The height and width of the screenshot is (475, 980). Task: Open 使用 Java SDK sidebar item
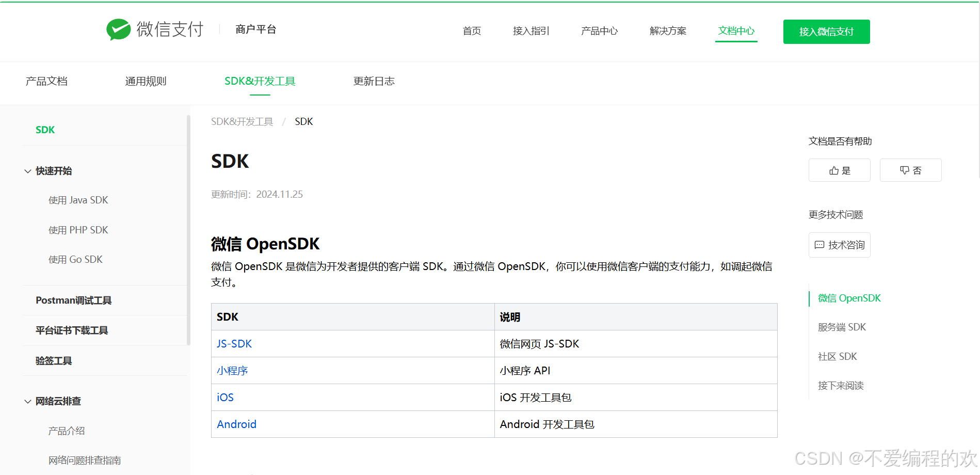(78, 200)
